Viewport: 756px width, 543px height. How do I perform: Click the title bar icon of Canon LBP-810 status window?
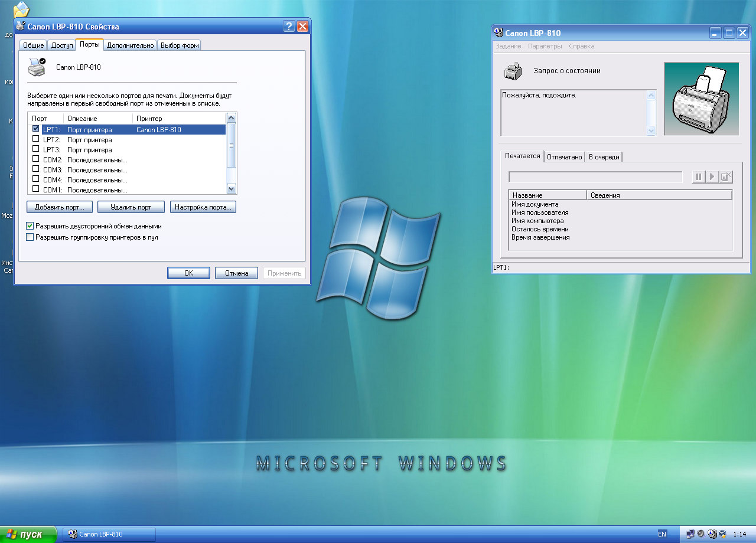pyautogui.click(x=498, y=33)
